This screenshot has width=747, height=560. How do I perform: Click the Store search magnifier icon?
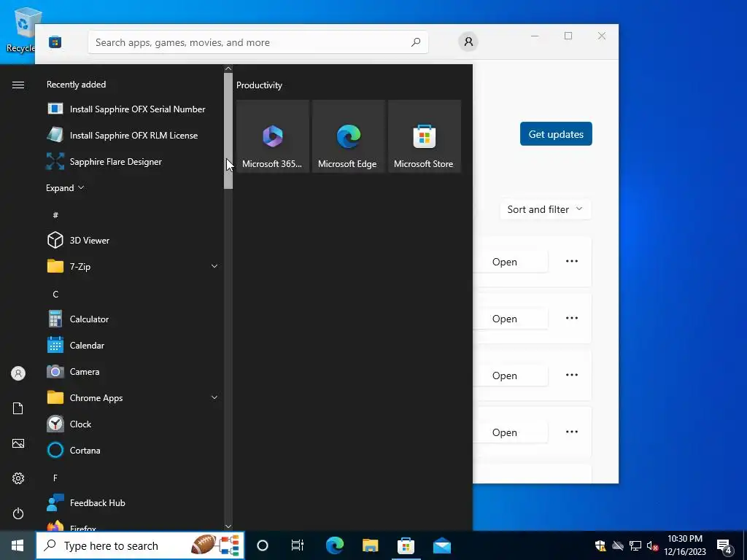click(416, 42)
